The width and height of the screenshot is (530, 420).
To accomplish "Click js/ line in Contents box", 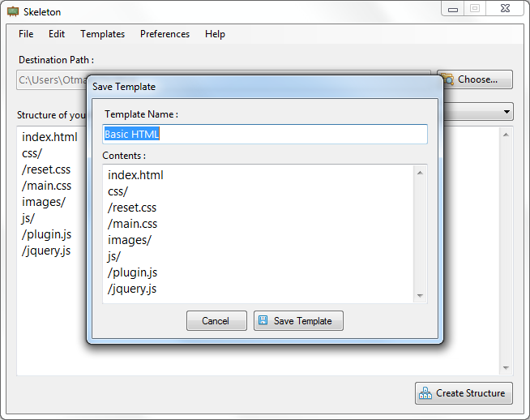I will (114, 256).
